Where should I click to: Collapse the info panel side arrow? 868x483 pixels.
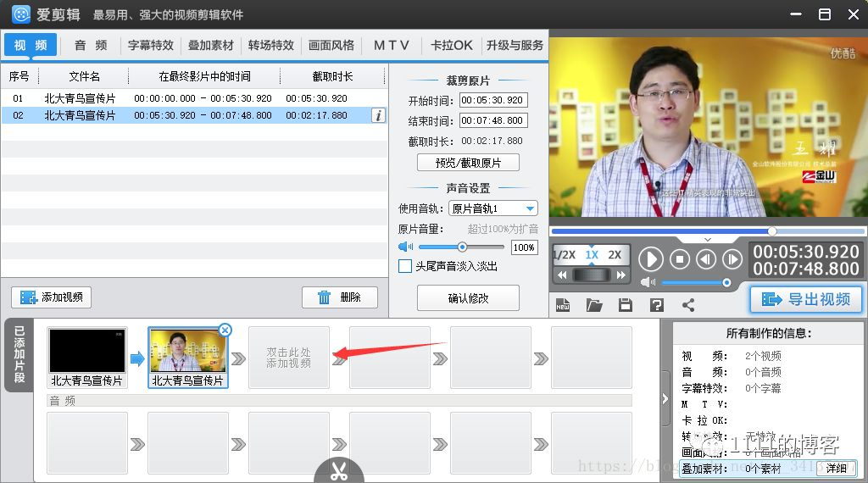coord(665,399)
